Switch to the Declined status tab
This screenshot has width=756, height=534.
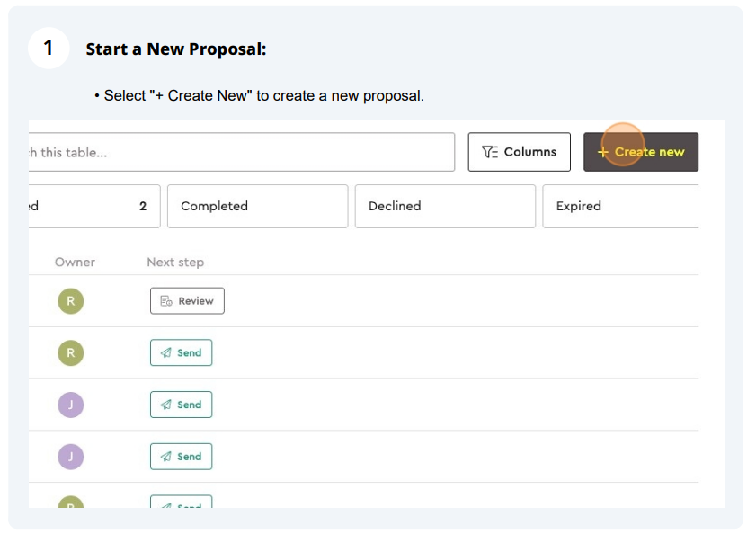coord(445,206)
